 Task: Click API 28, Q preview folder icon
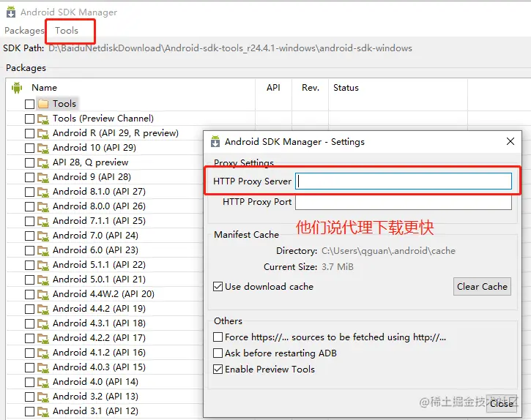(x=43, y=162)
